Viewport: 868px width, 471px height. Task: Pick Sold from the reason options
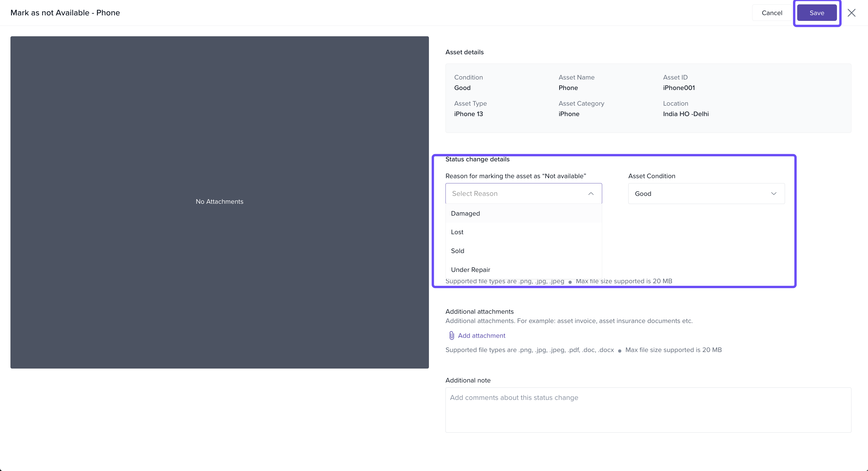pyautogui.click(x=458, y=251)
